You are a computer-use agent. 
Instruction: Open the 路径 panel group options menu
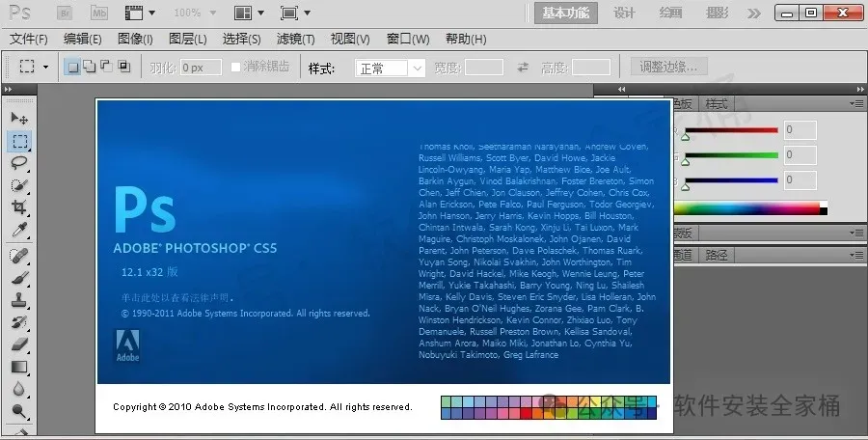[856, 255]
